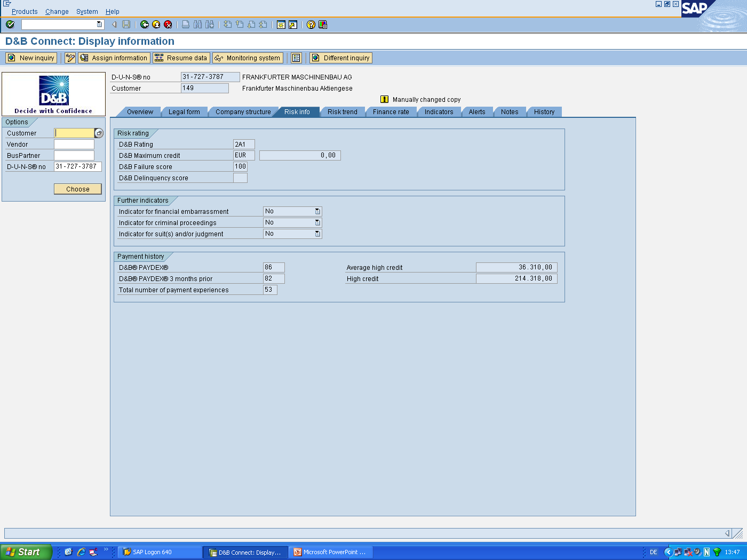Click the Print icon in toolbar
The image size is (747, 560).
coord(186,25)
